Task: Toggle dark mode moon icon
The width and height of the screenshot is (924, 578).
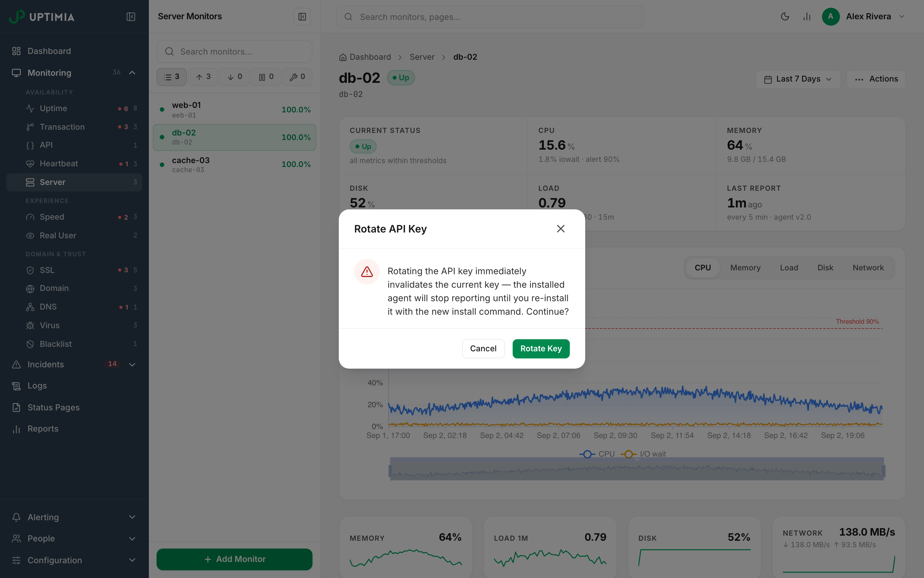Action: pos(785,16)
